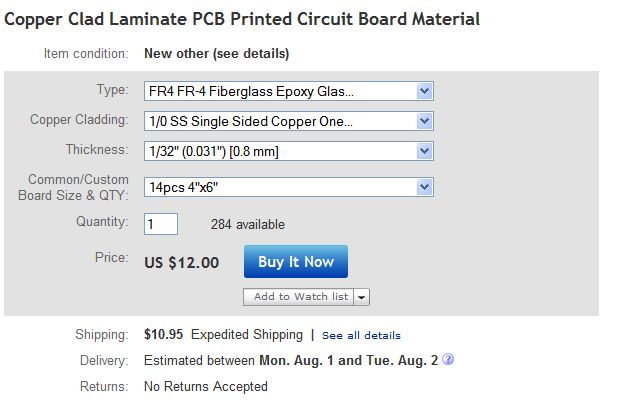Focus the Quantity input field
This screenshot has width=618, height=404.
(161, 224)
